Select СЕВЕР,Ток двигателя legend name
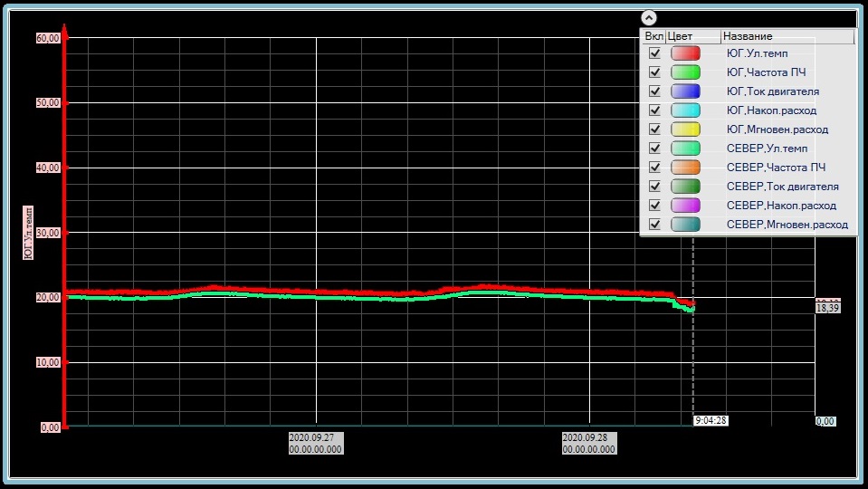The height and width of the screenshot is (489, 868). tap(783, 187)
